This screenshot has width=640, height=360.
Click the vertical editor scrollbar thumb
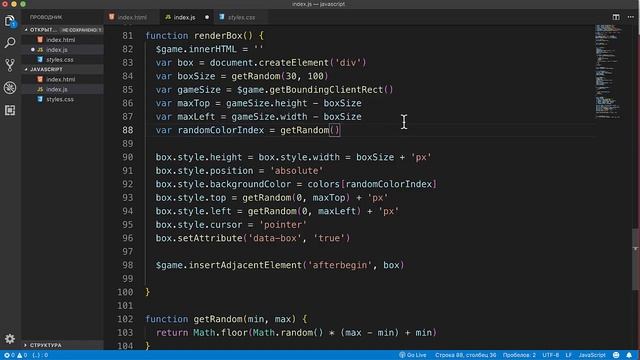(x=636, y=259)
